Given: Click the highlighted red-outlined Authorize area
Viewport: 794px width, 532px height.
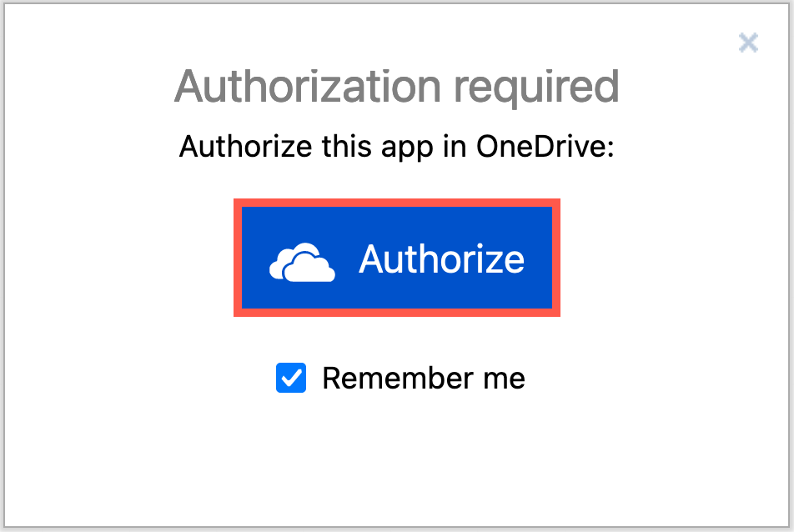Looking at the screenshot, I should click(x=396, y=258).
